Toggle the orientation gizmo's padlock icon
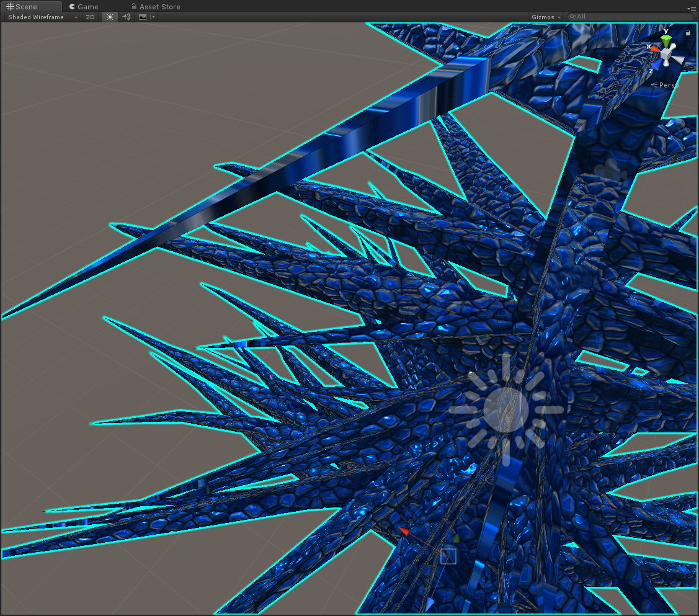Image resolution: width=699 pixels, height=616 pixels. click(688, 32)
